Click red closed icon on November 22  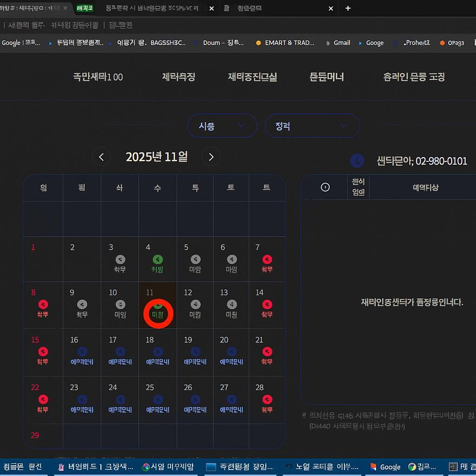point(43,399)
